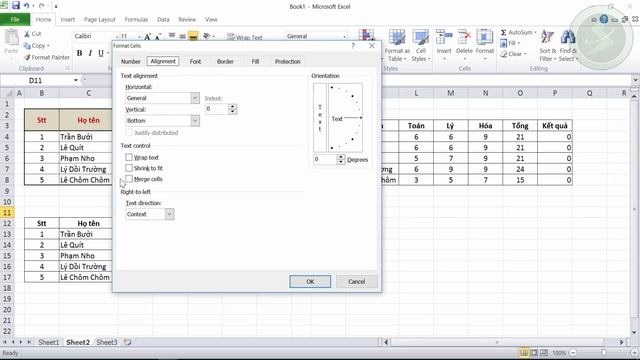Click the Save icon in quick access toolbar
This screenshot has width=640, height=360.
click(16, 6)
